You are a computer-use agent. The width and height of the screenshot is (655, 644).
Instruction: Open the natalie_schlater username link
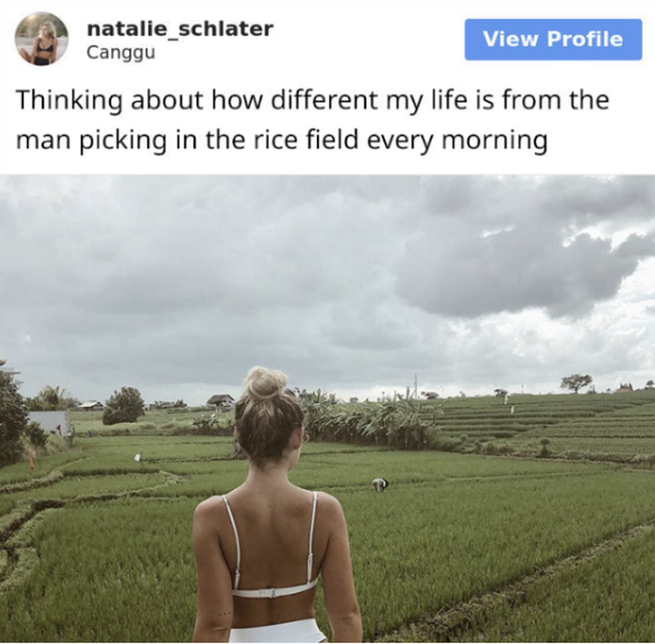180,29
